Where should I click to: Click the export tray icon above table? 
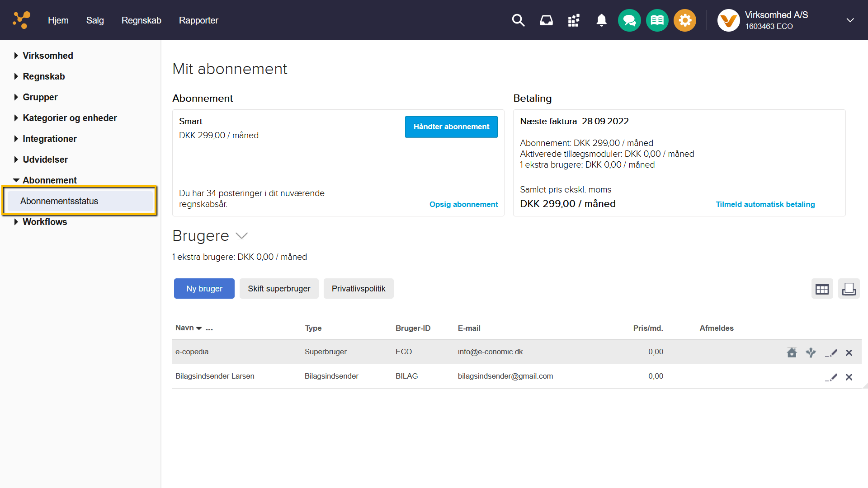849,289
